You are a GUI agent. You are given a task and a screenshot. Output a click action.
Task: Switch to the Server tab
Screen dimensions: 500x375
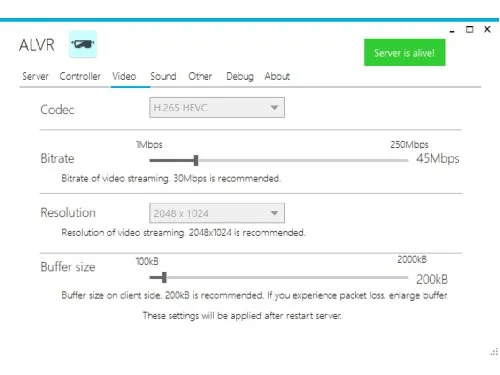coord(35,76)
